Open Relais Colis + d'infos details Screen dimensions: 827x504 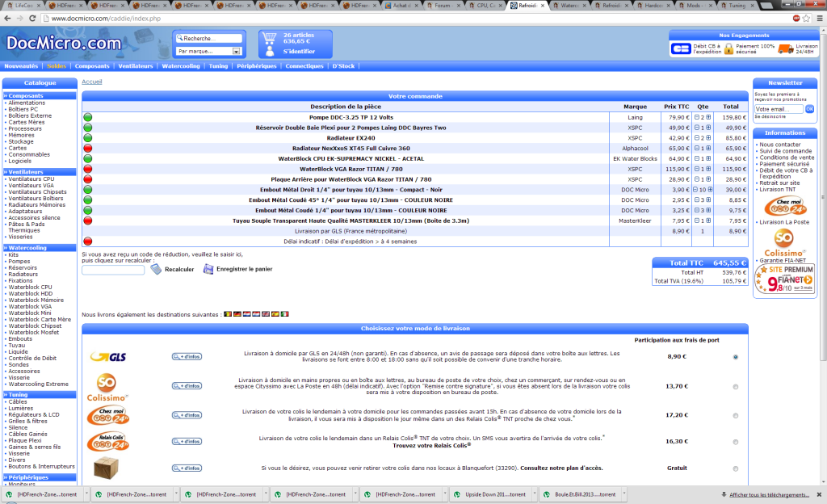tap(187, 441)
